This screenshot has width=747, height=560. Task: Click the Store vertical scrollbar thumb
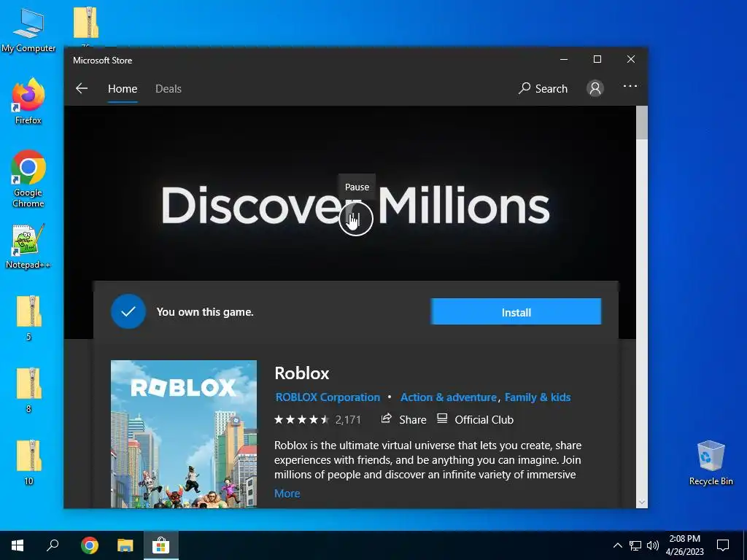(642, 122)
